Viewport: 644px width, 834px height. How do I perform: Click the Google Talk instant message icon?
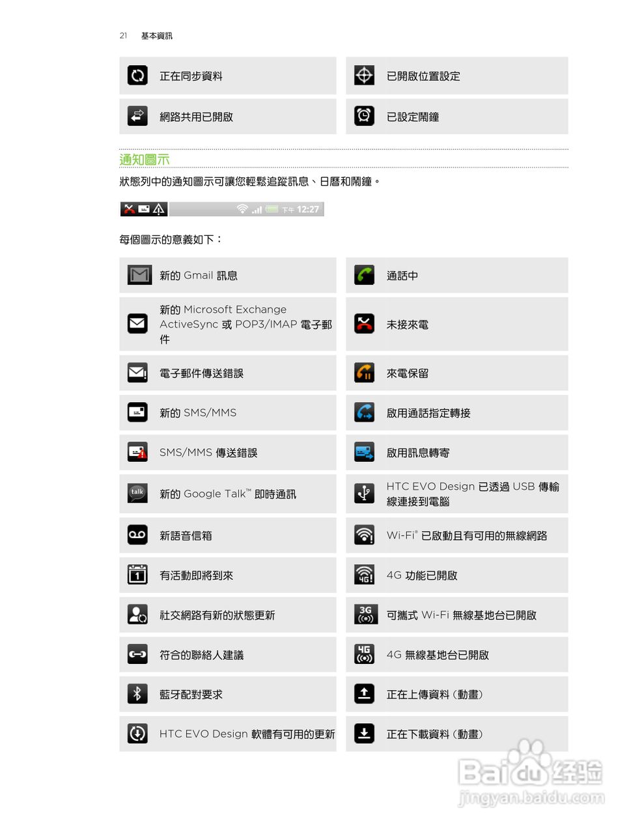[137, 493]
